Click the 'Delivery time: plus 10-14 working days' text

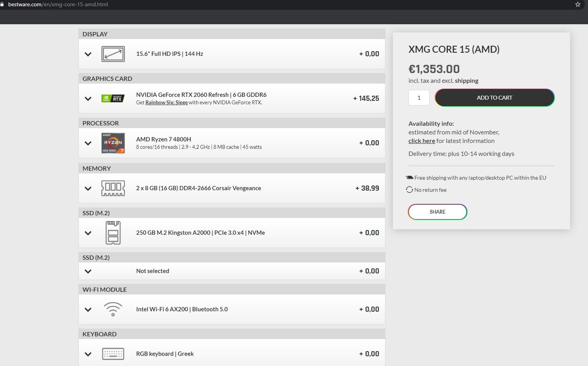point(461,154)
